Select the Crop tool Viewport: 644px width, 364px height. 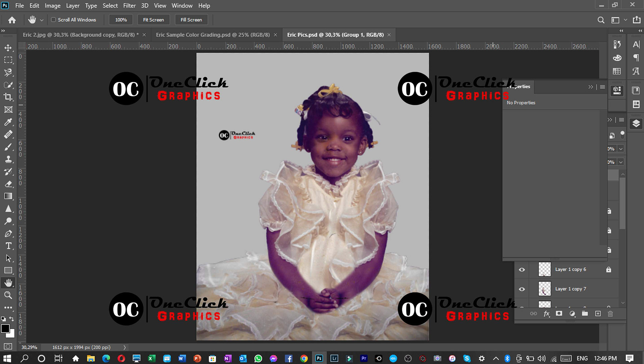coord(8,97)
